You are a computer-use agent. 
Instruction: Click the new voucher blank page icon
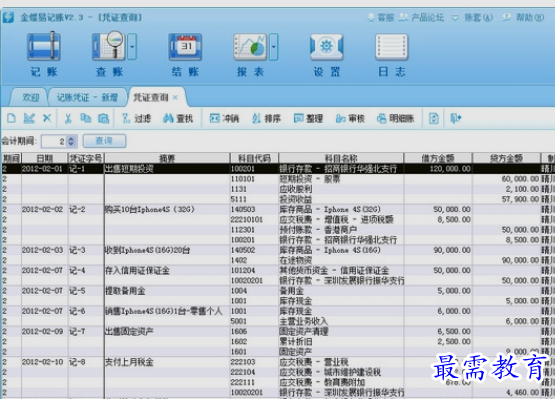pyautogui.click(x=11, y=118)
